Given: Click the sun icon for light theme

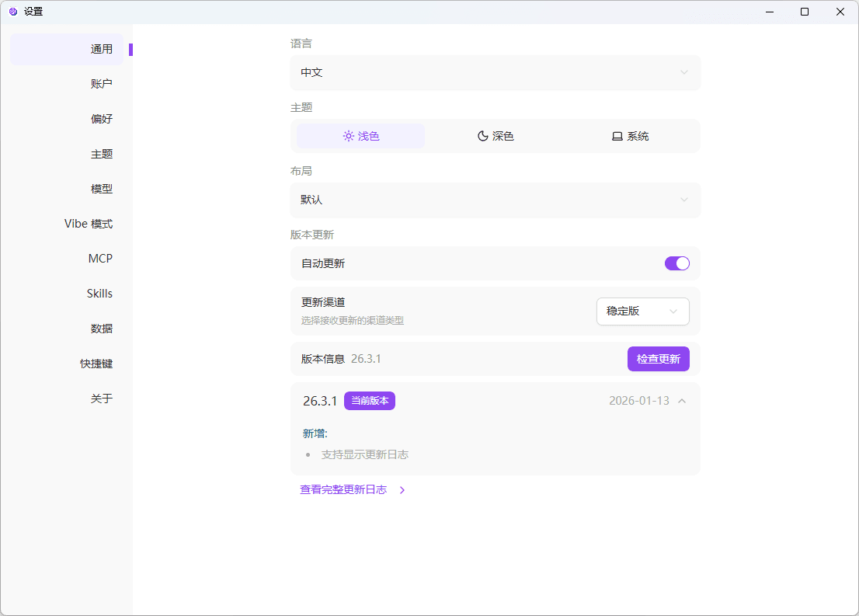Looking at the screenshot, I should click(x=349, y=136).
